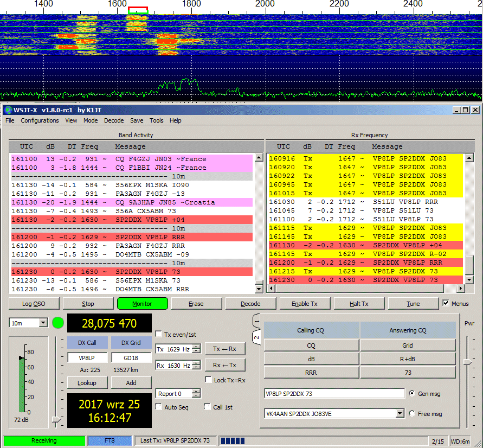Enable the Auto Seq checkbox
Image resolution: width=483 pixels, height=448 pixels.
pos(159,407)
